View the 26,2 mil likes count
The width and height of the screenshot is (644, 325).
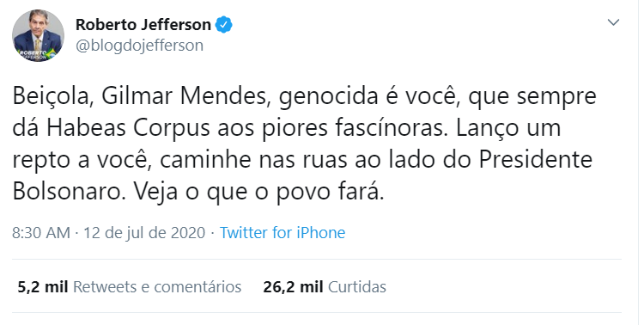pyautogui.click(x=294, y=287)
